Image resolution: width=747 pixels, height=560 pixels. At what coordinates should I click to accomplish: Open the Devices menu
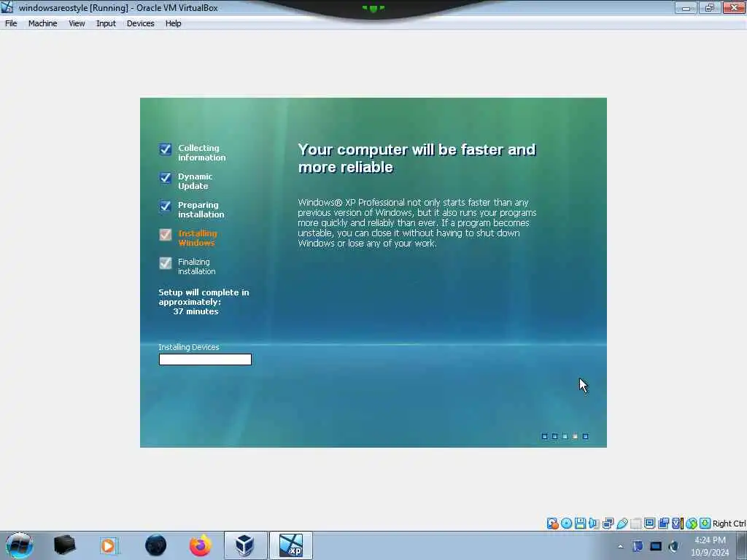pyautogui.click(x=141, y=23)
